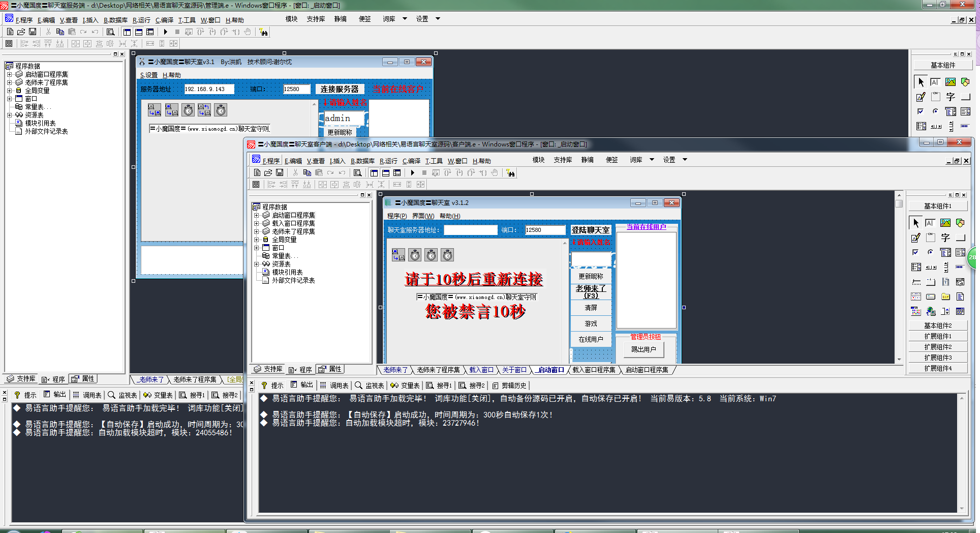Select the edit box component in client palette
This screenshot has height=533, width=980.
point(930,223)
